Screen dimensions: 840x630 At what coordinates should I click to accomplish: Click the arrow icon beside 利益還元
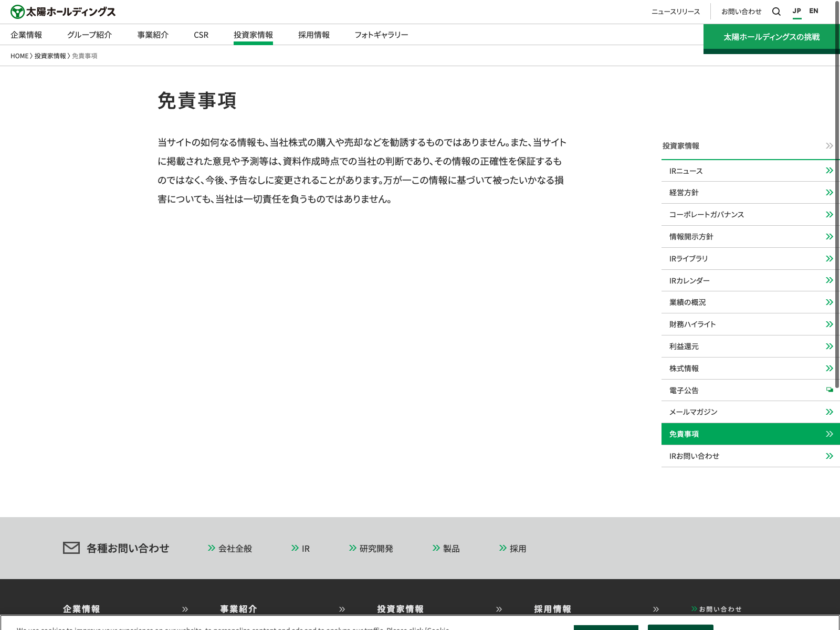click(829, 346)
